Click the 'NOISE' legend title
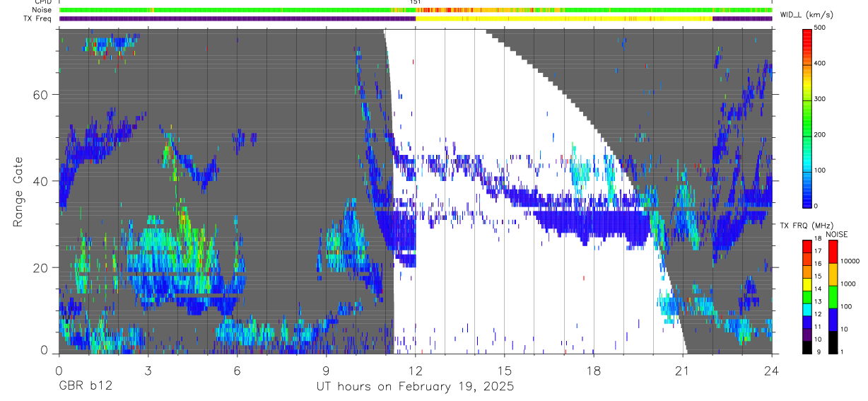 837,233
